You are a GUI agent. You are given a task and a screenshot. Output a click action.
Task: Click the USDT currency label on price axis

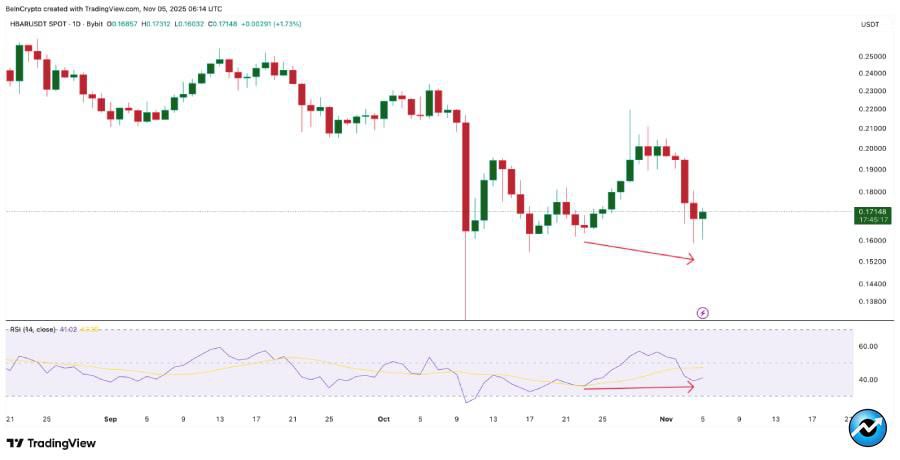pyautogui.click(x=869, y=24)
